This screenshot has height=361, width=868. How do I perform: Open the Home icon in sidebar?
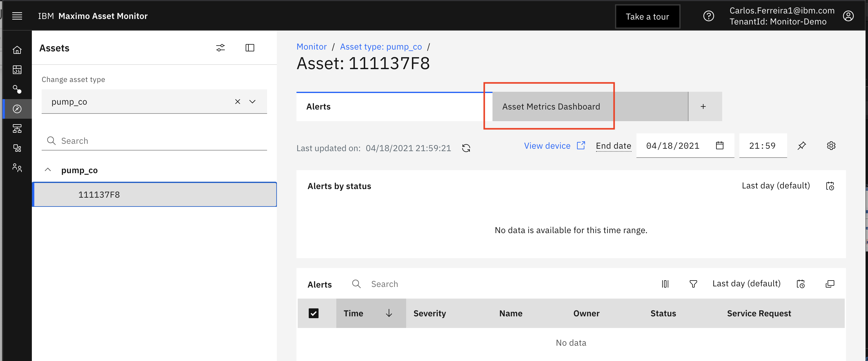click(x=17, y=50)
